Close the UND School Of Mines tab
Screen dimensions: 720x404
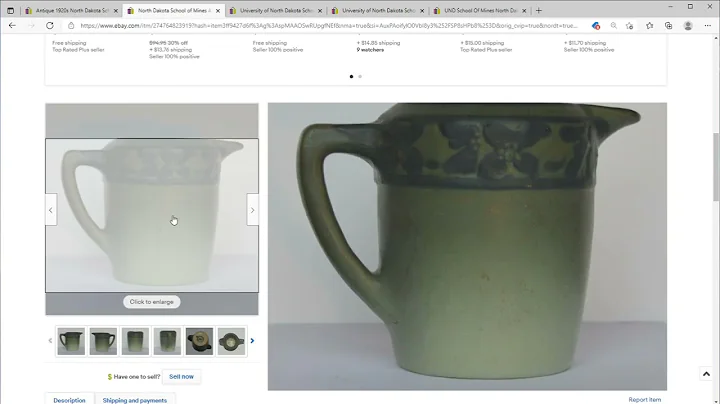pos(524,10)
